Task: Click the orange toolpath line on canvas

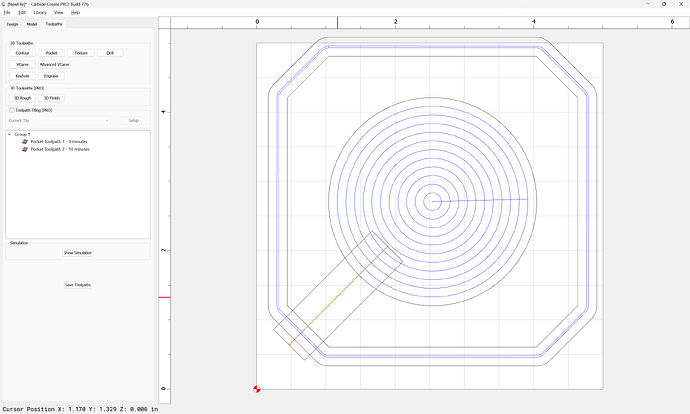Action: 338,296
